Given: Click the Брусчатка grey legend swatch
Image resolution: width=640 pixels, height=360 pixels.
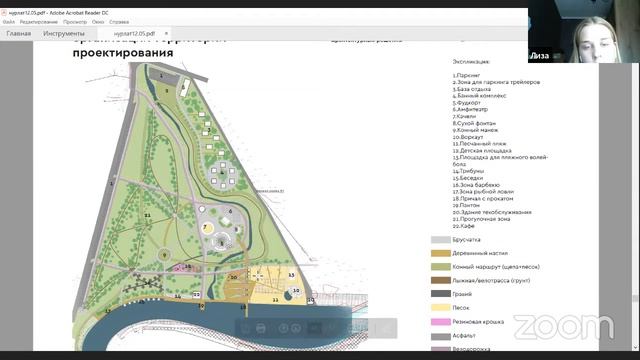Looking at the screenshot, I should tap(441, 240).
